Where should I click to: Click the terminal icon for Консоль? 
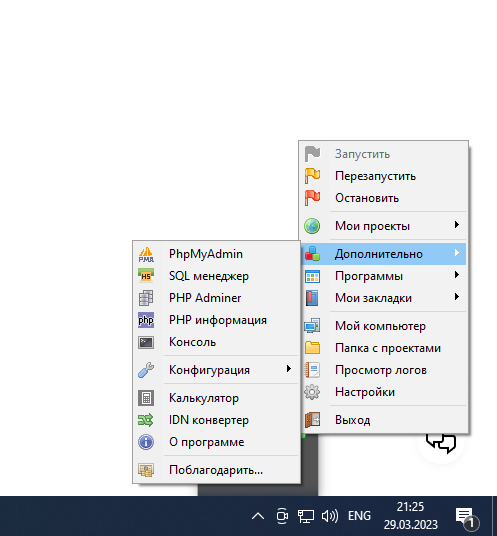(x=146, y=342)
